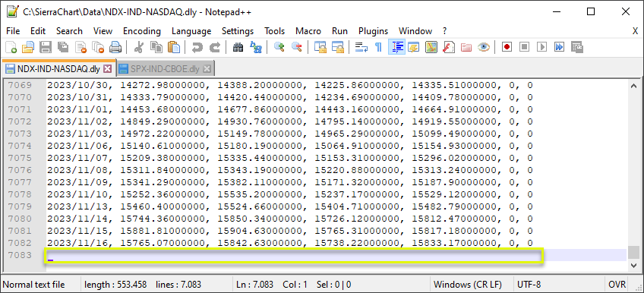Close the NDX-IND-NASDAQ.dly tab
644x293 pixels.
click(x=107, y=69)
